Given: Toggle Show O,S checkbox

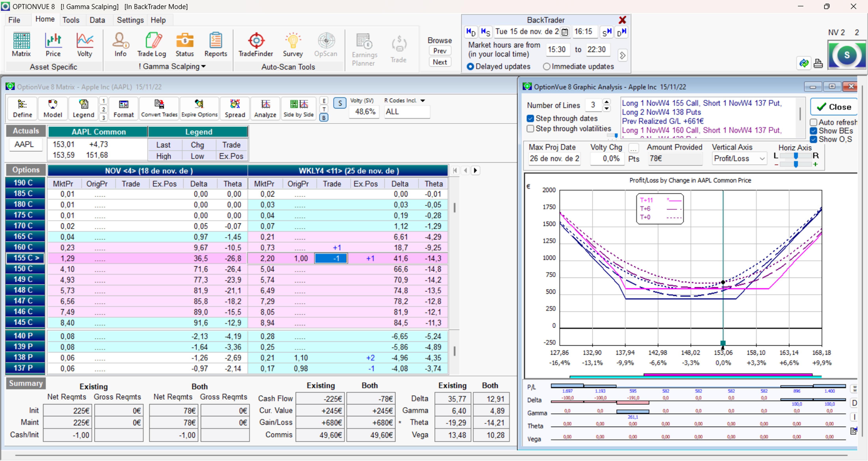Looking at the screenshot, I should 813,139.
